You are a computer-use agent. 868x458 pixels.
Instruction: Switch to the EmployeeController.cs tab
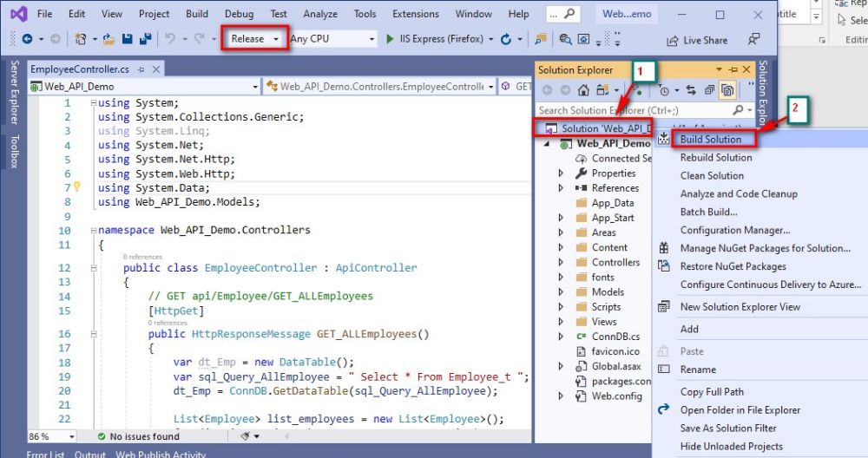pyautogui.click(x=80, y=69)
